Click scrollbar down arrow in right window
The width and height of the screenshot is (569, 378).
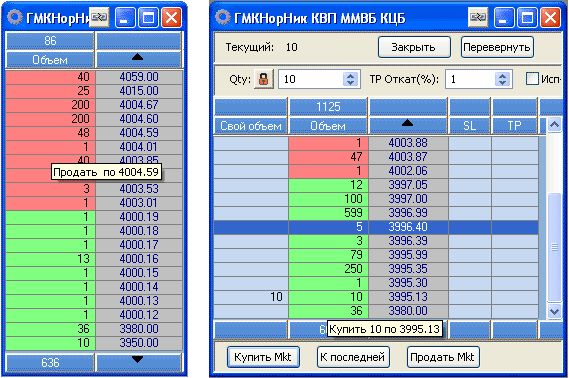554,311
